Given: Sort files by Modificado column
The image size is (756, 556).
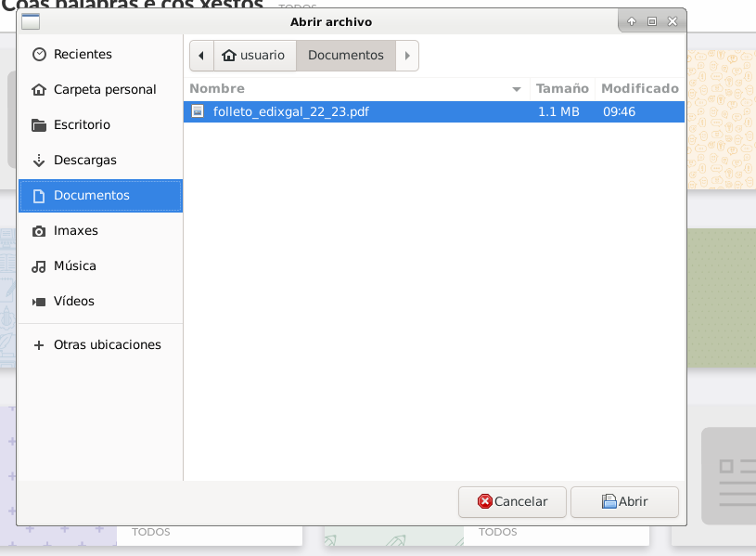Looking at the screenshot, I should point(639,88).
